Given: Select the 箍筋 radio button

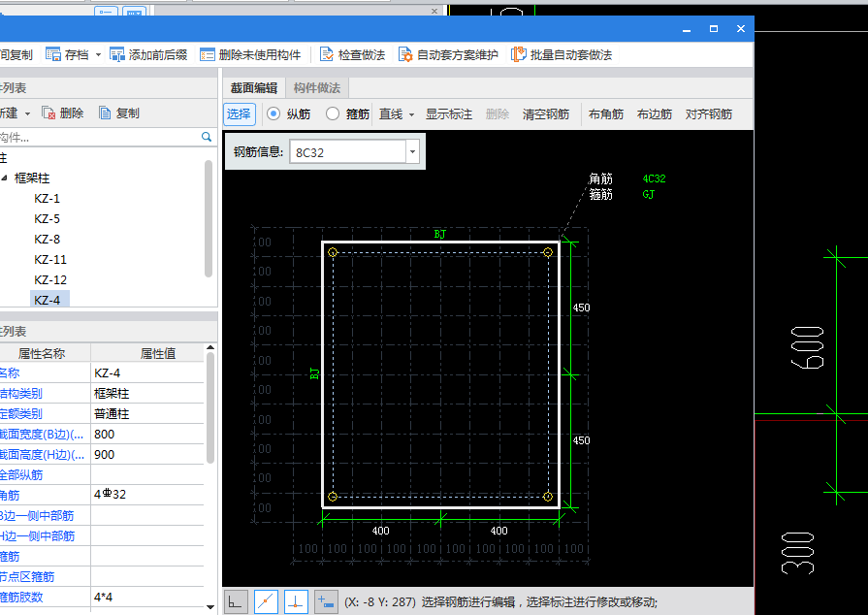Looking at the screenshot, I should coord(333,113).
